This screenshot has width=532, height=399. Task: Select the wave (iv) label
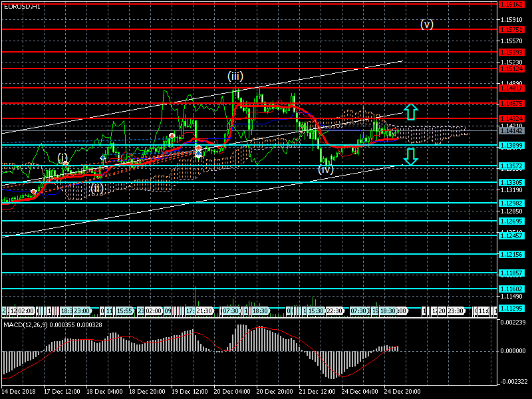[x=325, y=170]
